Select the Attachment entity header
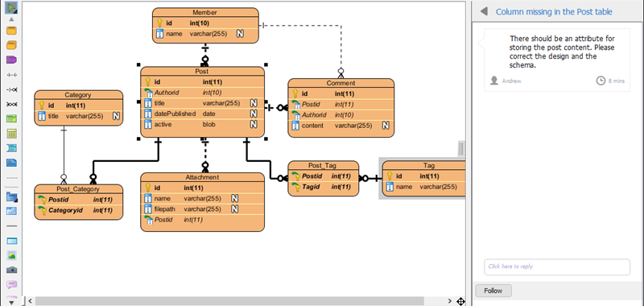This screenshot has height=306, width=644. 203,177
